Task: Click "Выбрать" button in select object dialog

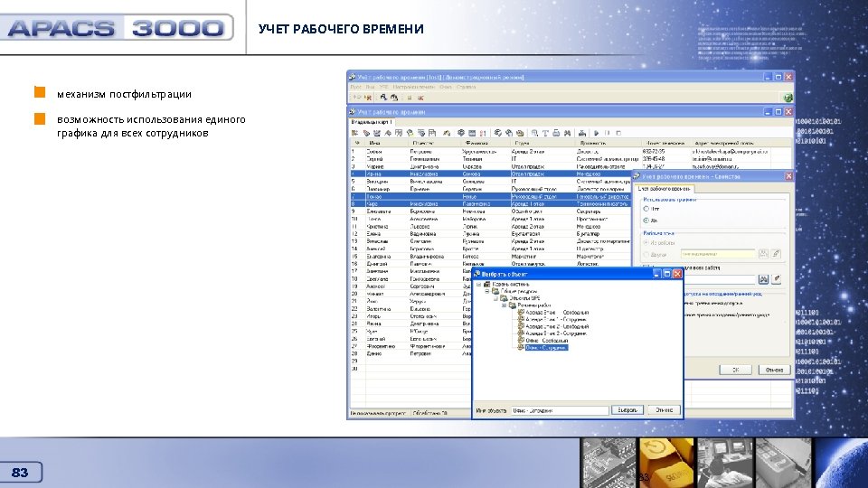Action: 627,410
